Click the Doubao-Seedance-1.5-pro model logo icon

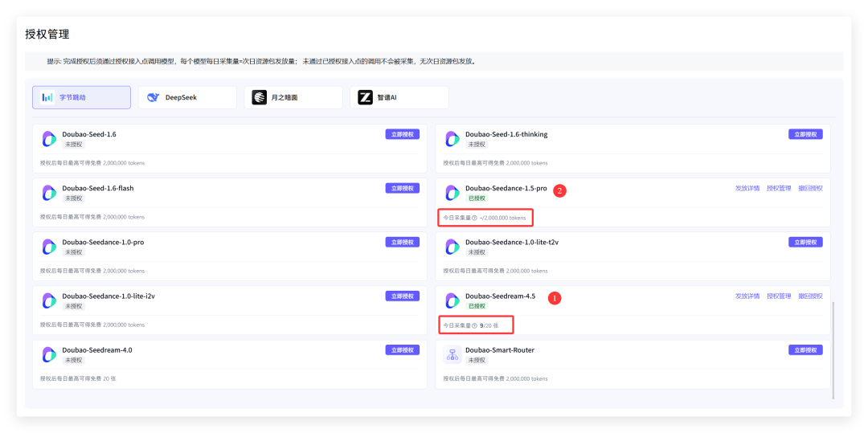click(452, 193)
